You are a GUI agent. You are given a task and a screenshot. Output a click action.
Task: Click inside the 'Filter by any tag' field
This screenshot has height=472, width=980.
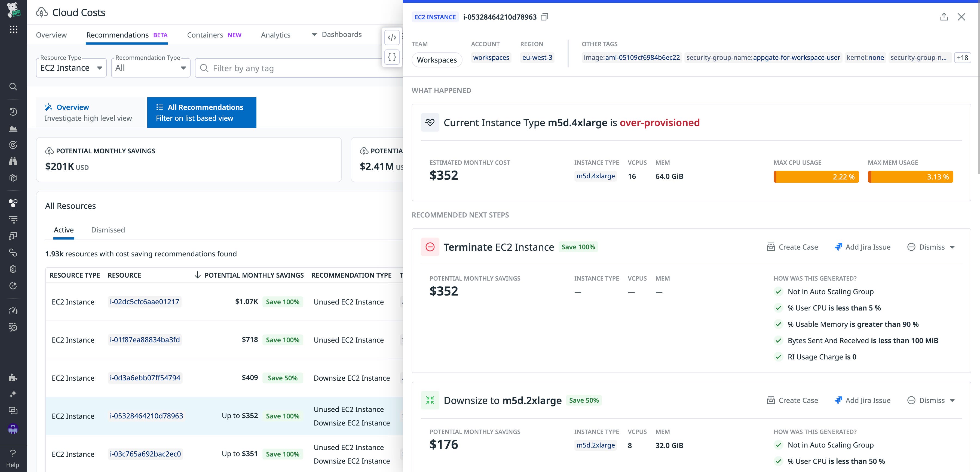coord(266,68)
